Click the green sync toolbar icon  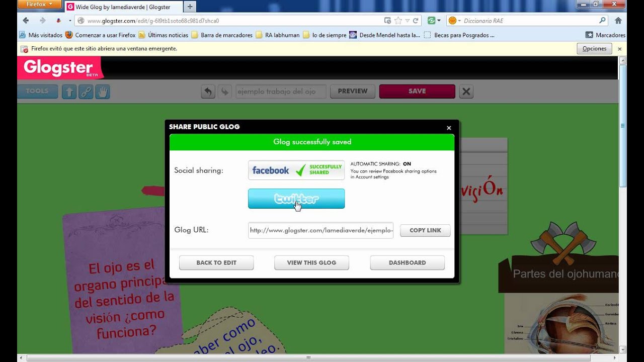(431, 21)
